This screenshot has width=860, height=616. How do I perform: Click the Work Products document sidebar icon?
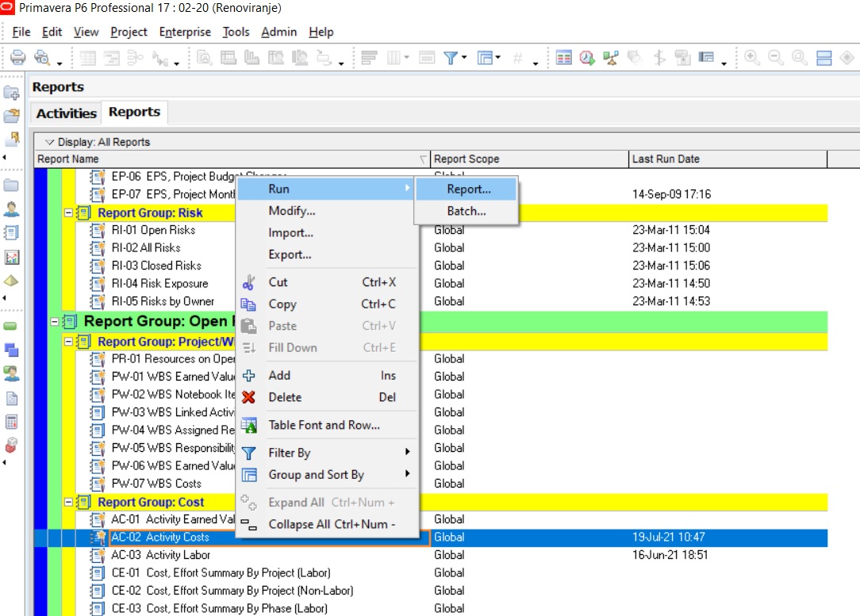point(12,399)
